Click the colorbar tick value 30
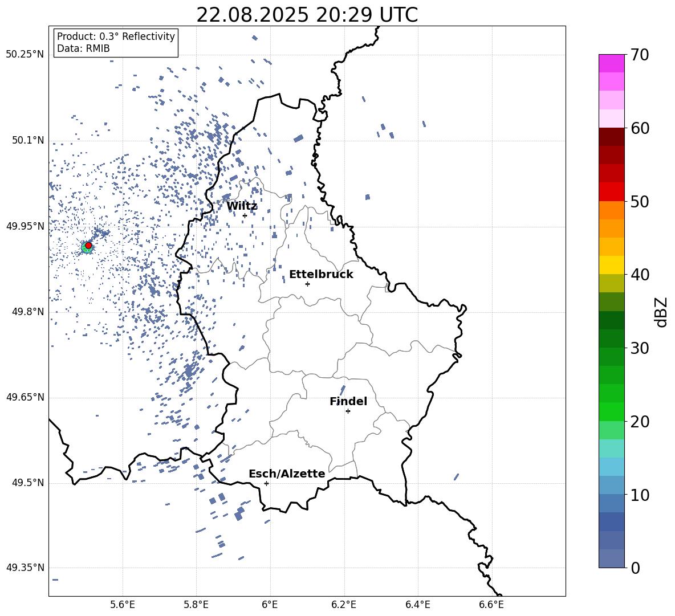The height and width of the screenshot is (616, 675). click(640, 348)
